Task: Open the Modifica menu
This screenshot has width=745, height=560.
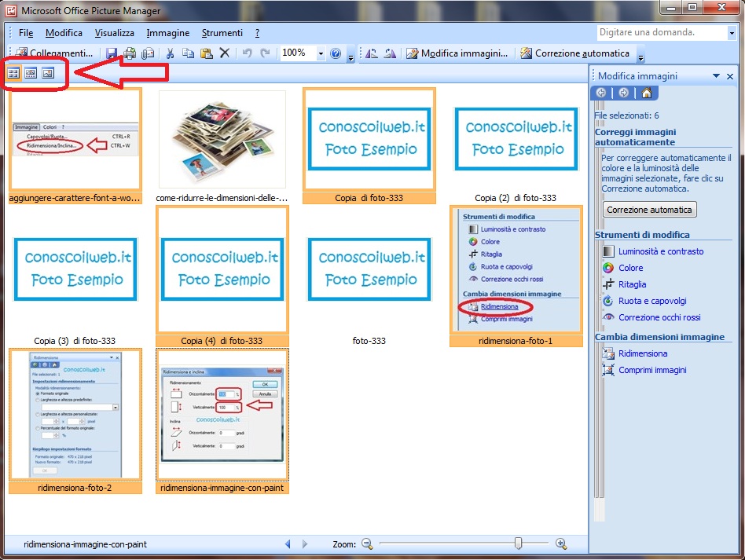Action: pyautogui.click(x=64, y=33)
